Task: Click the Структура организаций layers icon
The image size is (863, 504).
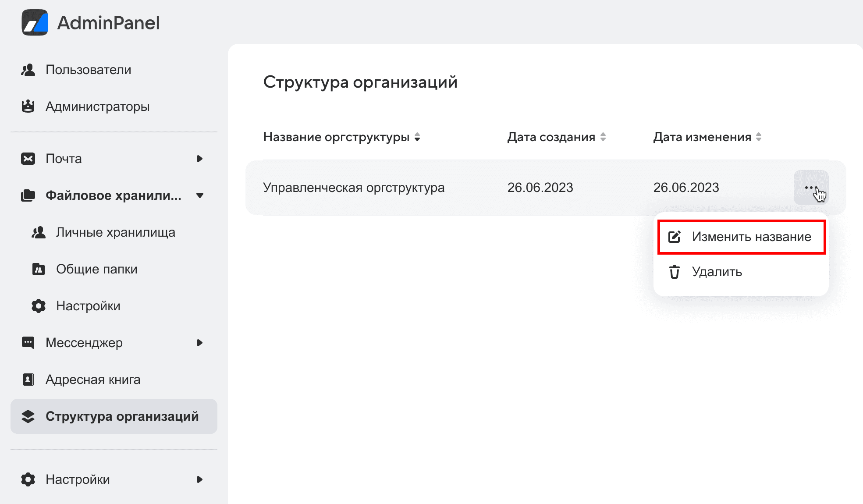Action: [x=28, y=416]
